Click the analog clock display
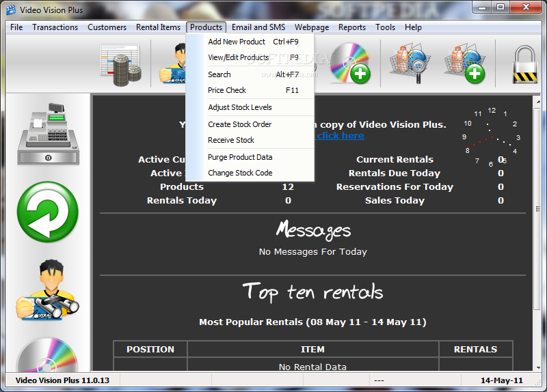The image size is (547, 392). 491,138
